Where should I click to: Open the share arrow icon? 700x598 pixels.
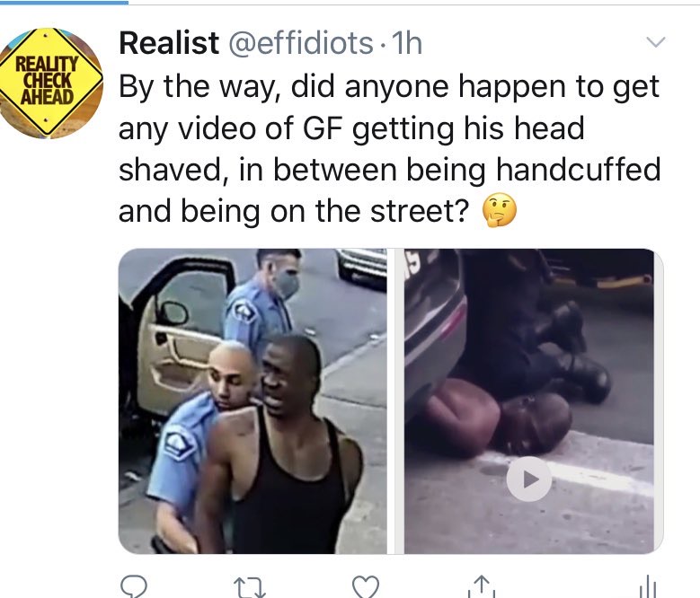(x=482, y=586)
